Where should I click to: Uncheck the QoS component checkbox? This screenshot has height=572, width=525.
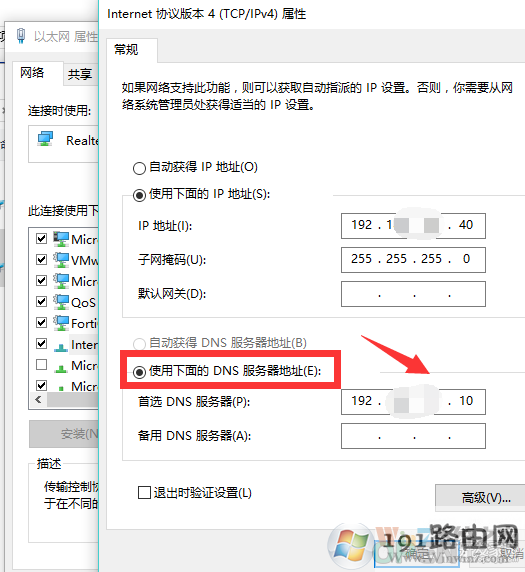42,302
